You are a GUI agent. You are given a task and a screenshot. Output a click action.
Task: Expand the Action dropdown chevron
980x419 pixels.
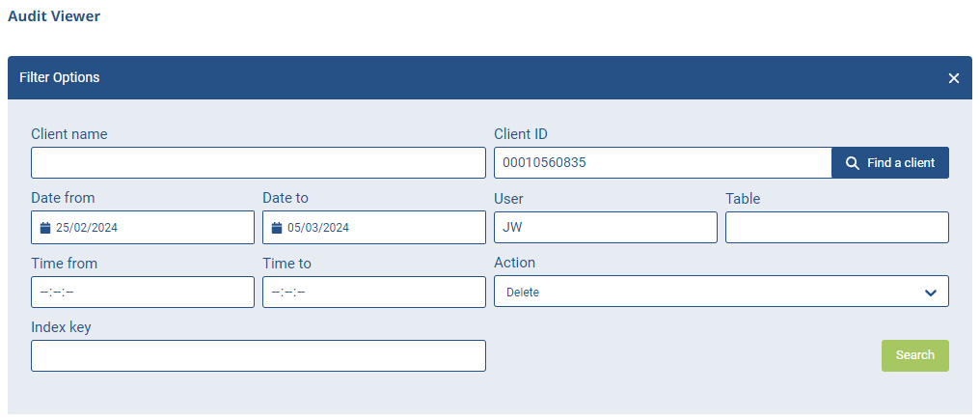tap(931, 293)
